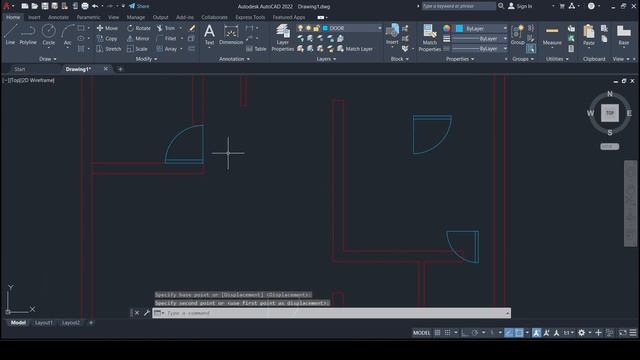Select the Dimension tool
Screen dimensions: 640x360
coord(231,35)
